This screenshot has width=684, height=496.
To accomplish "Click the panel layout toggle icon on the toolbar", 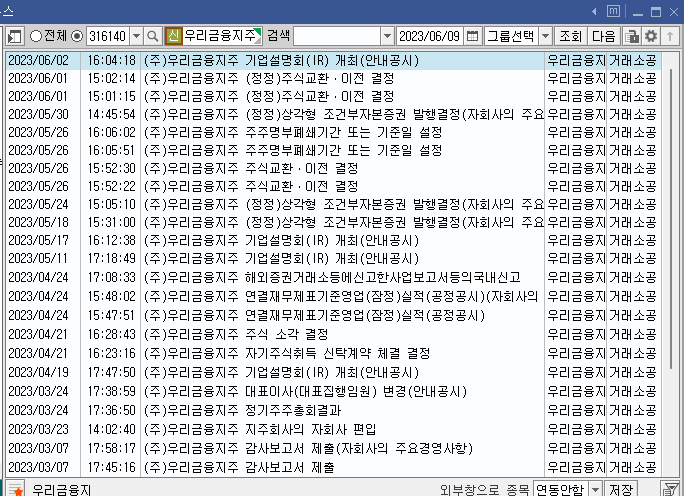I will (14, 37).
